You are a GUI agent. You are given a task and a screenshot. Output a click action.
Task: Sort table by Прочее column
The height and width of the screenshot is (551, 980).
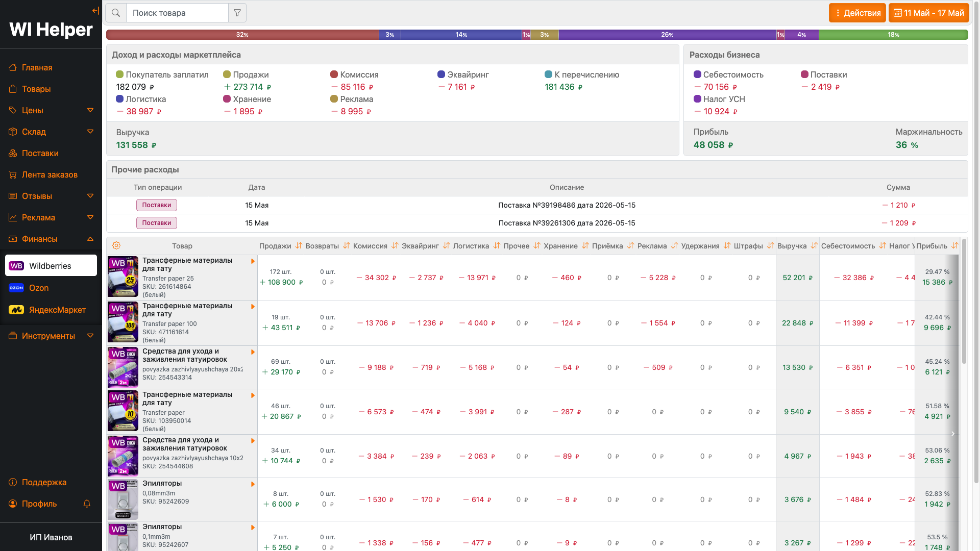click(537, 246)
